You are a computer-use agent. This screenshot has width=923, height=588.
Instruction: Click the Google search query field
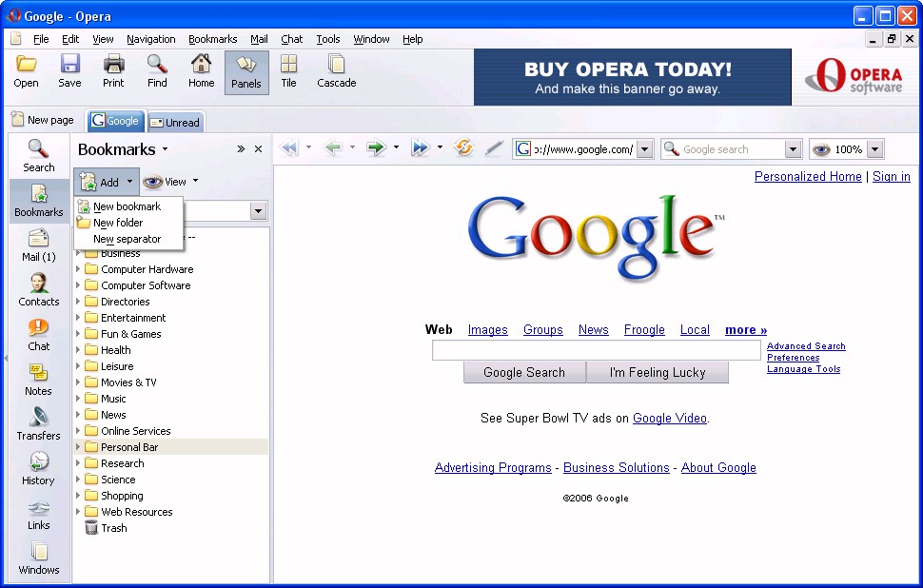click(596, 351)
